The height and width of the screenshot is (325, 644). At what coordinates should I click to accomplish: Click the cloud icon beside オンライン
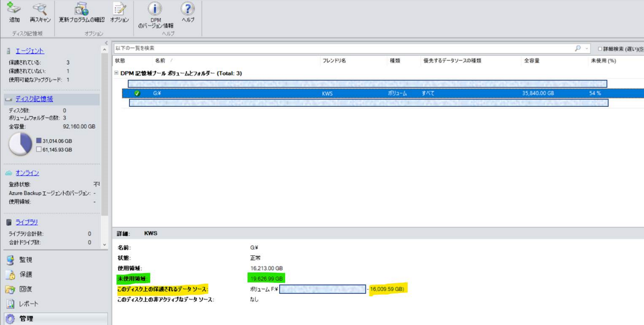click(x=9, y=173)
